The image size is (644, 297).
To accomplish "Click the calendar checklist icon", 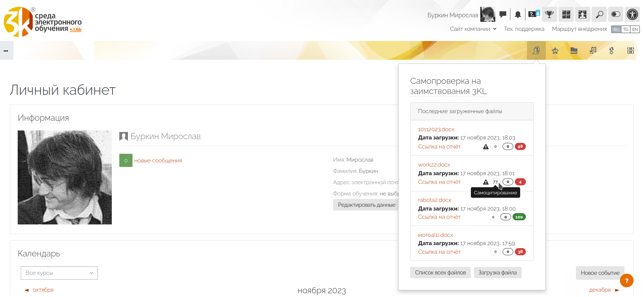I will point(593,51).
